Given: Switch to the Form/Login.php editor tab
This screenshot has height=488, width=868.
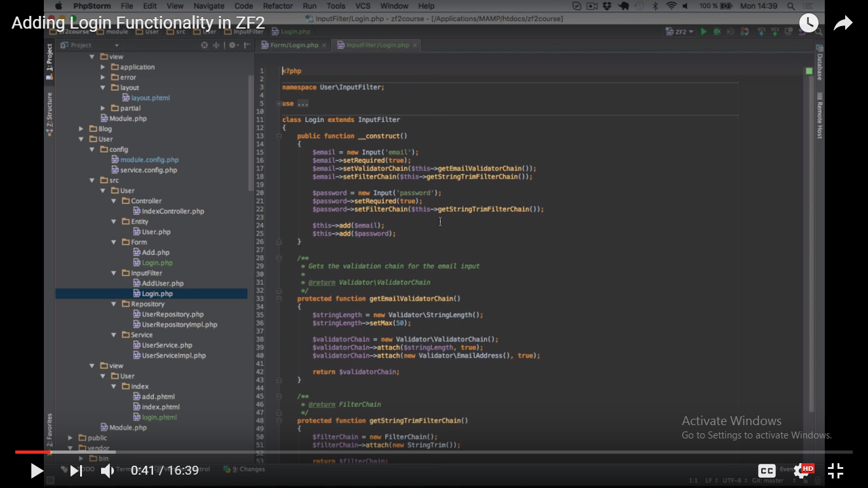Looking at the screenshot, I should pos(294,45).
